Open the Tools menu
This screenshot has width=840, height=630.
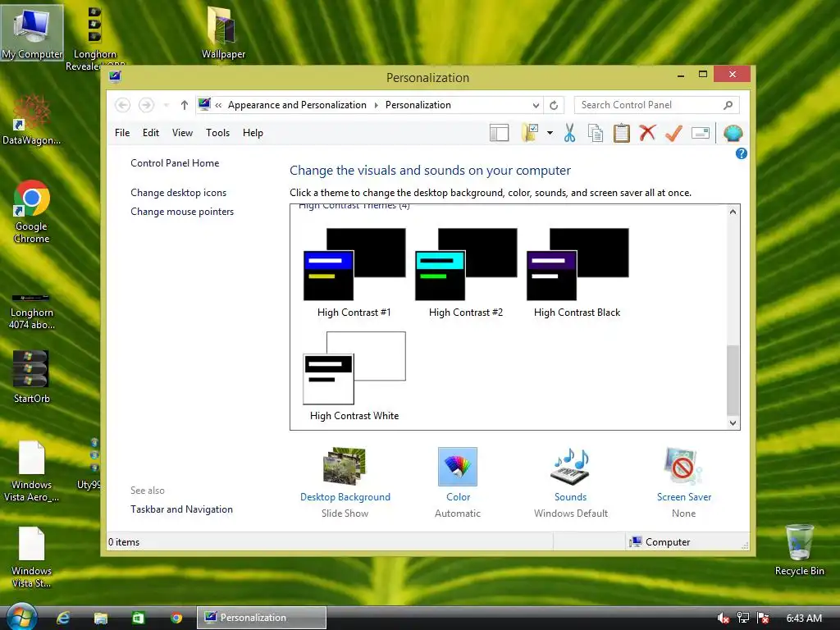pyautogui.click(x=217, y=133)
